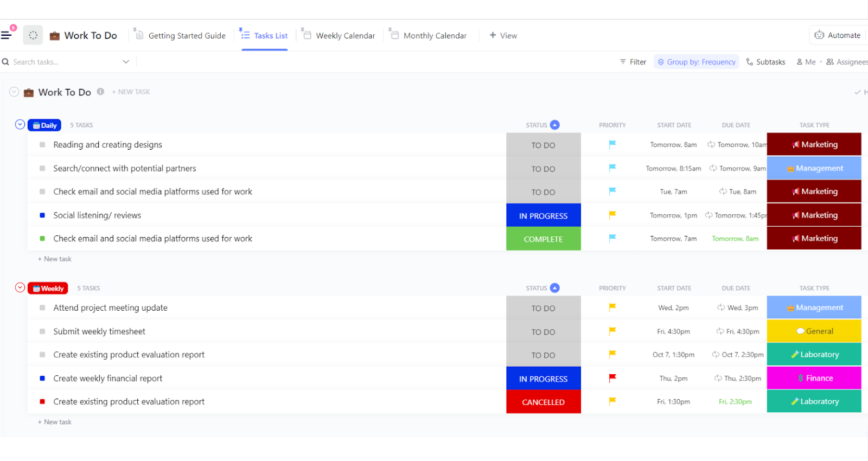Click the Daily frequency tag
The width and height of the screenshot is (868, 461).
point(44,125)
